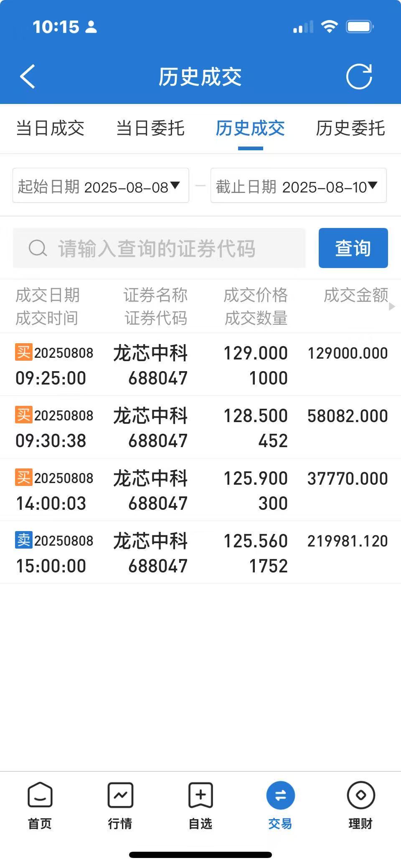Tap quantity 1752

[269, 566]
